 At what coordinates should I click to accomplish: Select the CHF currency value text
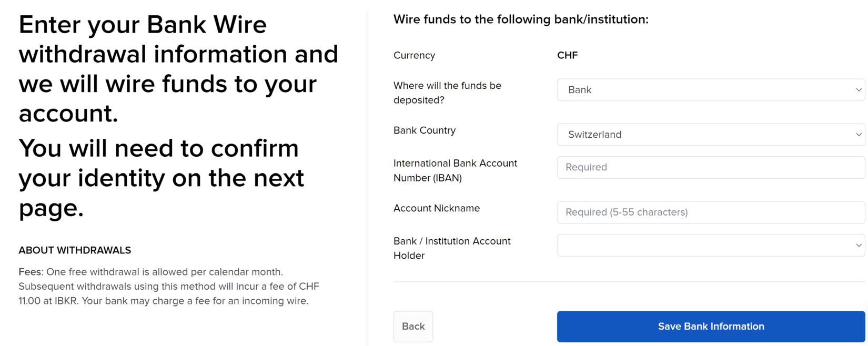tap(567, 55)
